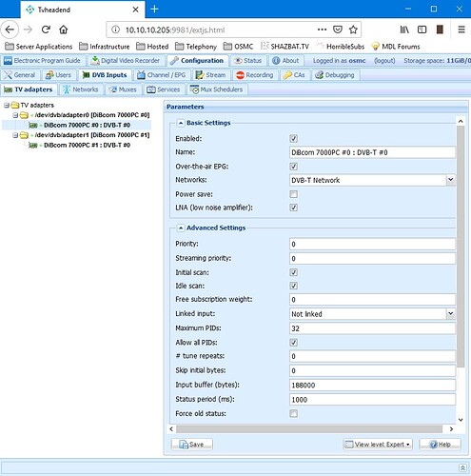Reload the page with the refresh icon
471x476 pixels.
coord(46,30)
